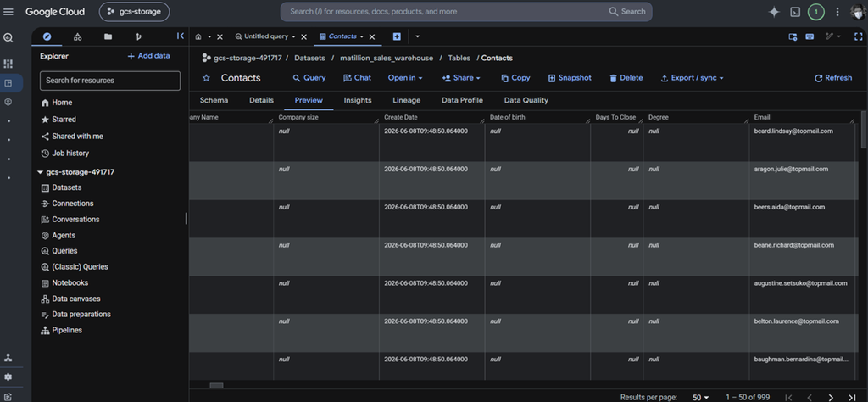The image size is (868, 402).
Task: Select the beard.lindsay@topmail.com email cell
Action: point(802,142)
